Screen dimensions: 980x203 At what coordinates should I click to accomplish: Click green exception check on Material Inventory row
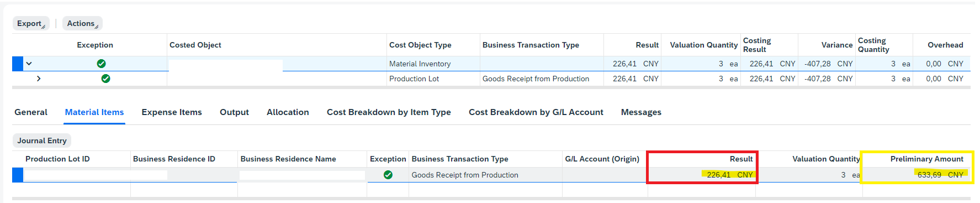coord(101,64)
